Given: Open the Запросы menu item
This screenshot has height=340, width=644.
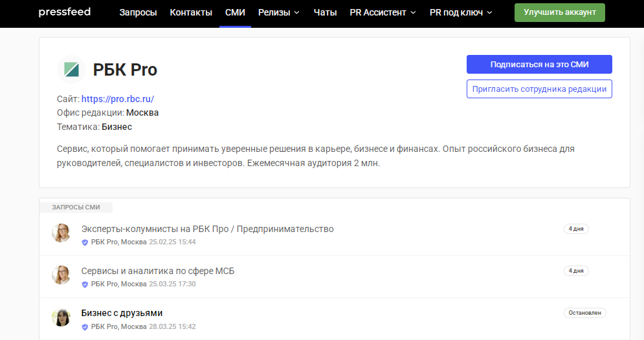Looking at the screenshot, I should [x=138, y=13].
